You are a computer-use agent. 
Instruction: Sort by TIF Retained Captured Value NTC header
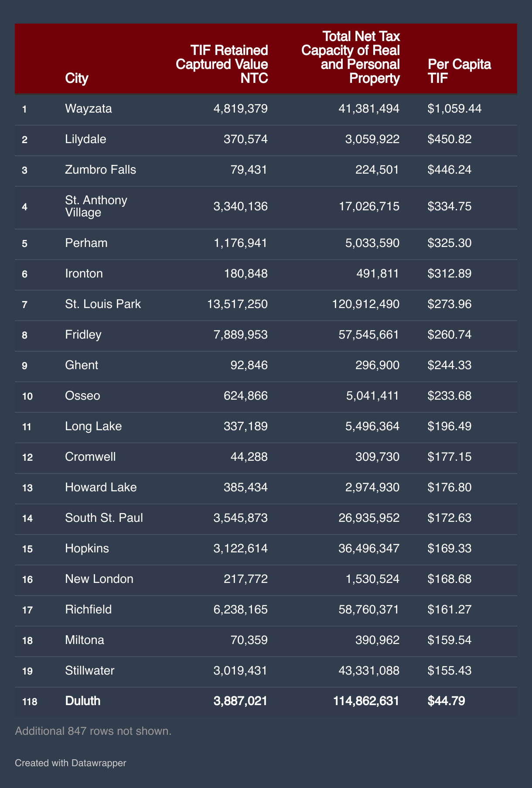coord(222,64)
